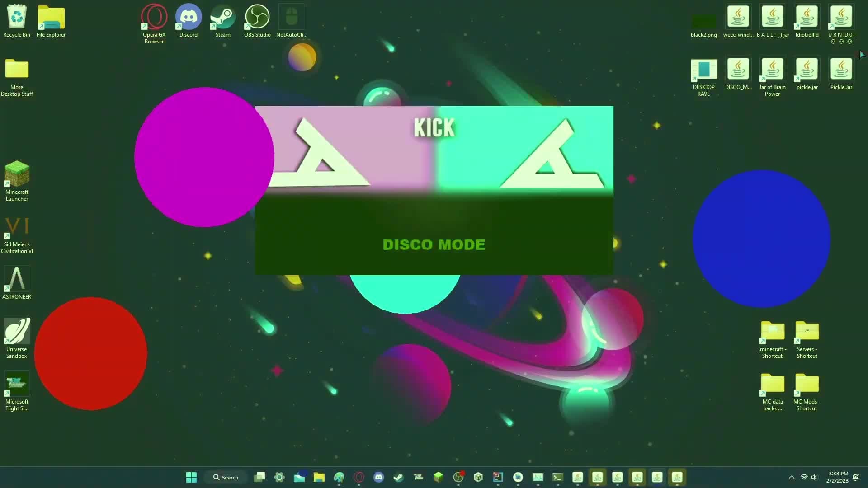Open the green Minecraft block taskbar icon

pyautogui.click(x=439, y=477)
